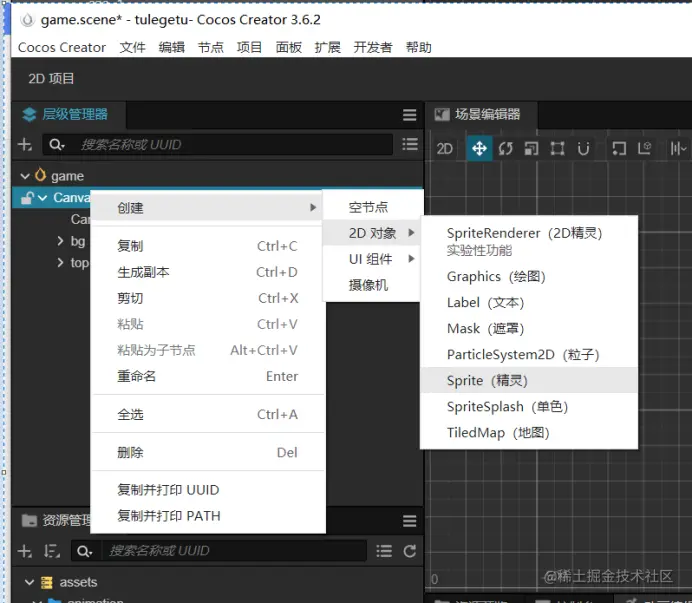Switch to the 场景编辑器 tab

(481, 115)
